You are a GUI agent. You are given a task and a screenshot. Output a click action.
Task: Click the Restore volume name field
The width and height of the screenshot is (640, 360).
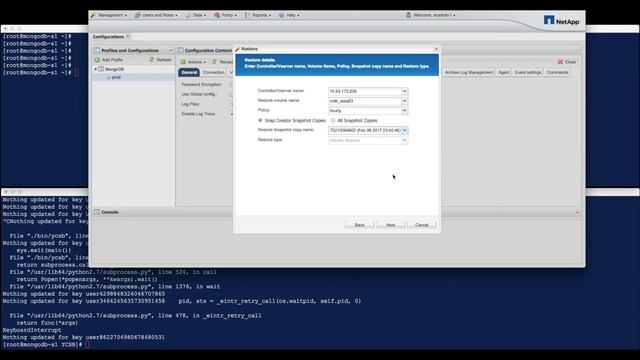[x=365, y=101]
